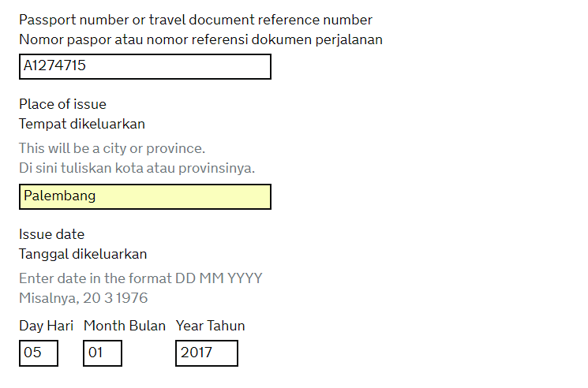Click hint 'Enter date in the format DD MM YYYY'
588x388 pixels.
[140, 278]
